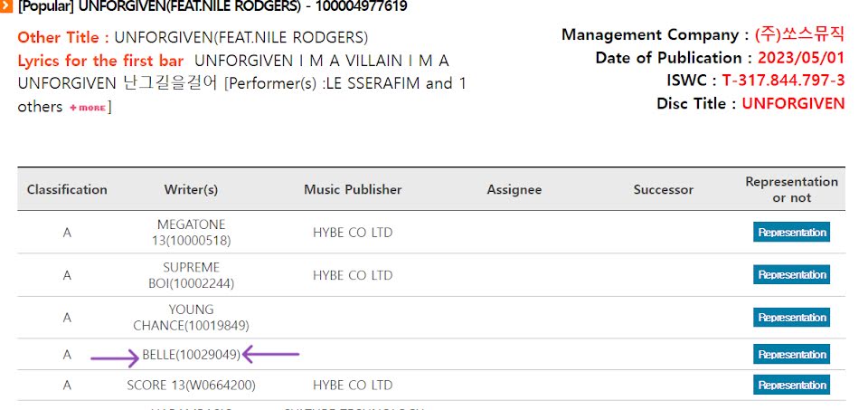Screen dimensions: 868x410
Task: Click writer SUPREME BOI(10002244)
Action: click(191, 275)
